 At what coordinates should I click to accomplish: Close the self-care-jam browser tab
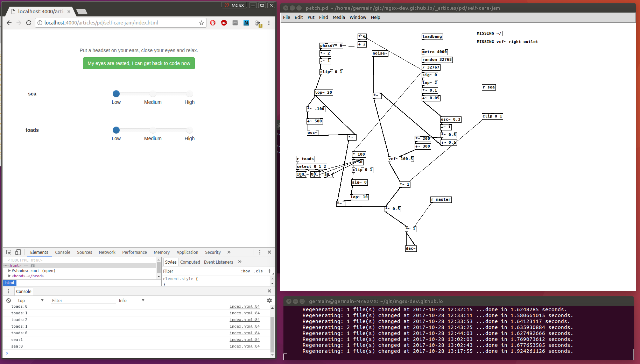click(69, 12)
